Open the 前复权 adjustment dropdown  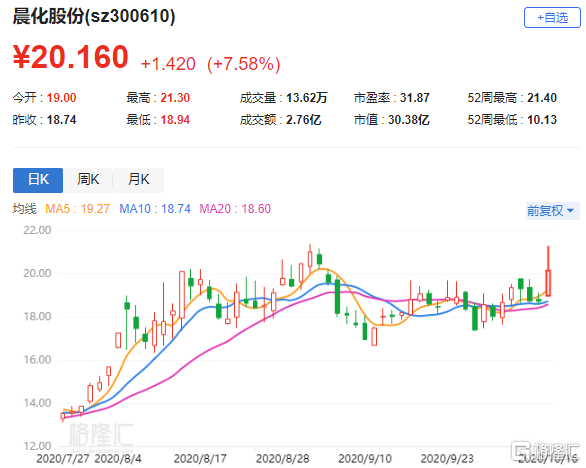pos(552,211)
